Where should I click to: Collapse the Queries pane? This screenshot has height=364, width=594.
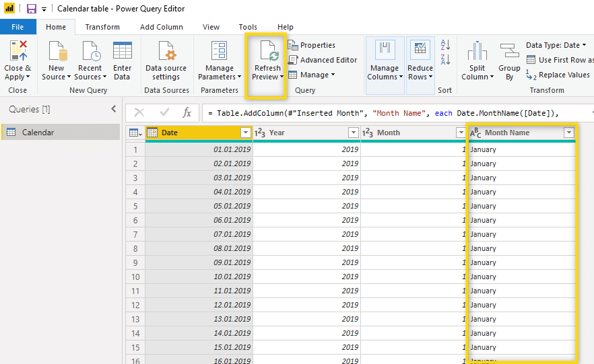[113, 109]
